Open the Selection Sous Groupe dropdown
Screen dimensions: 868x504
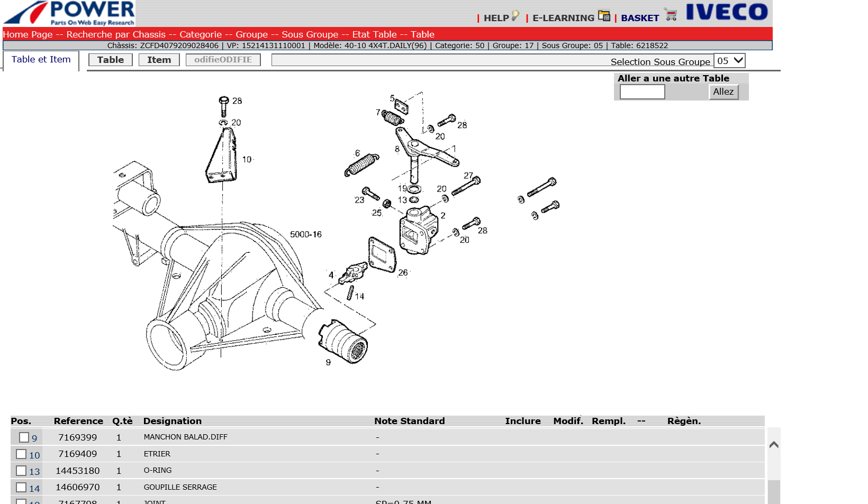729,61
